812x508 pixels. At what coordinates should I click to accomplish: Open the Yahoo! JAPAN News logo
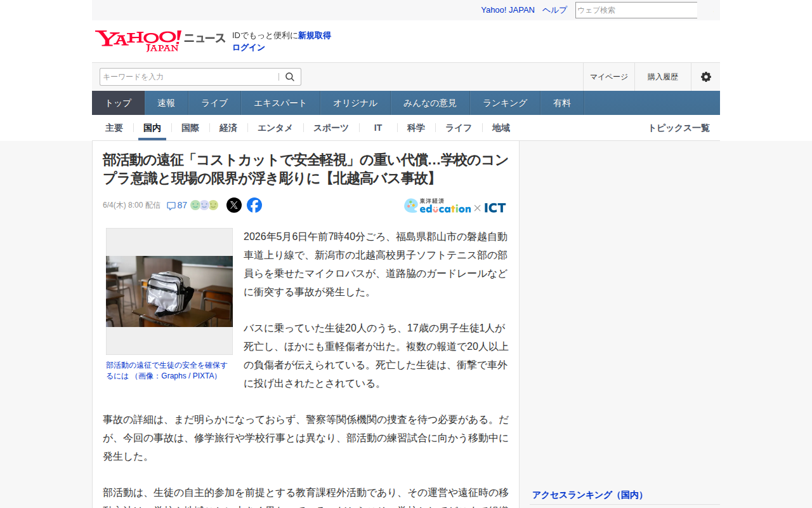pos(160,41)
